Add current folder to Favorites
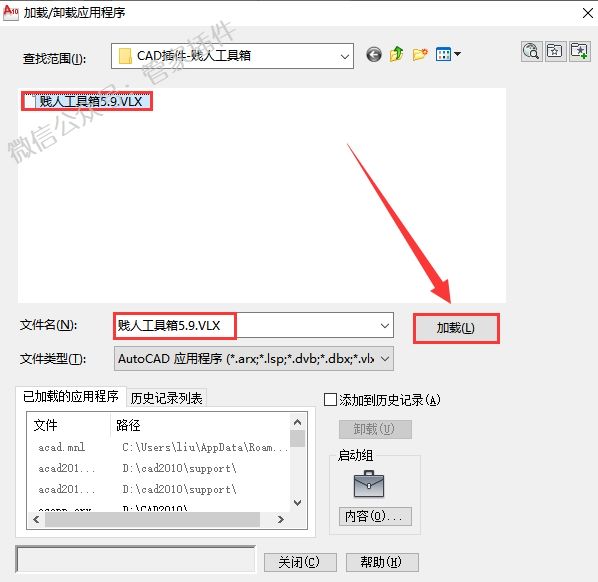Screen dimensions: 598x582 coord(580,51)
